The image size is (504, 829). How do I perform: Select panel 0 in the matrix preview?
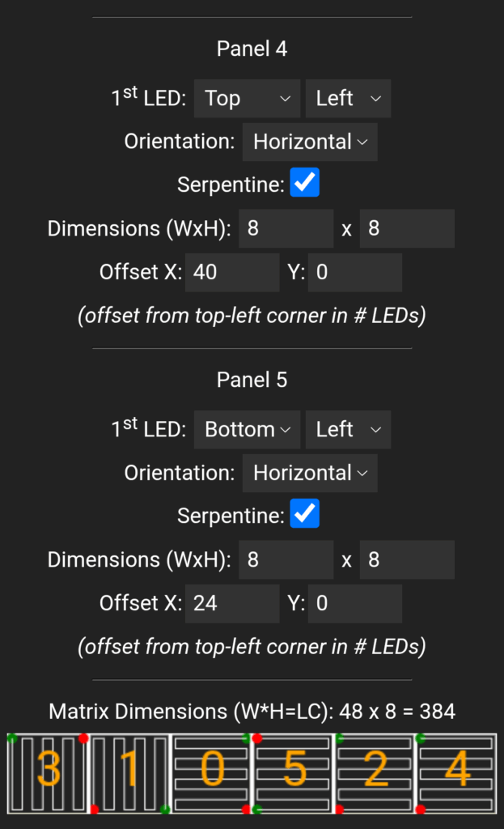211,773
